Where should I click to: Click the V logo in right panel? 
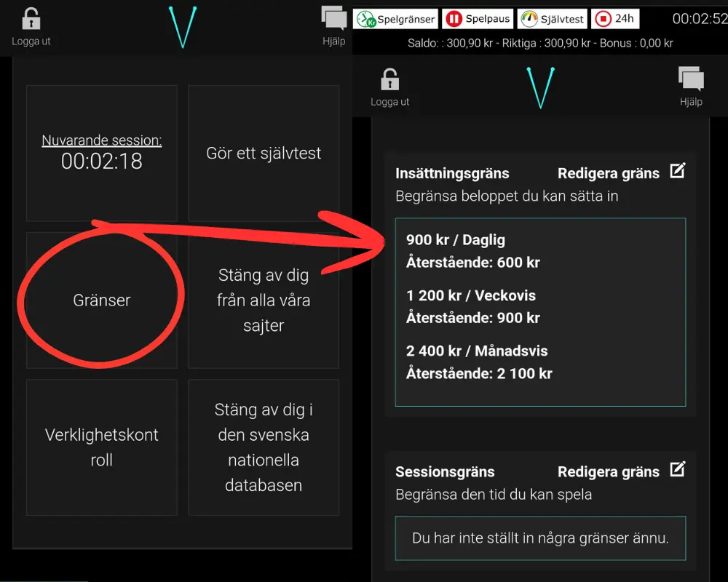540,88
